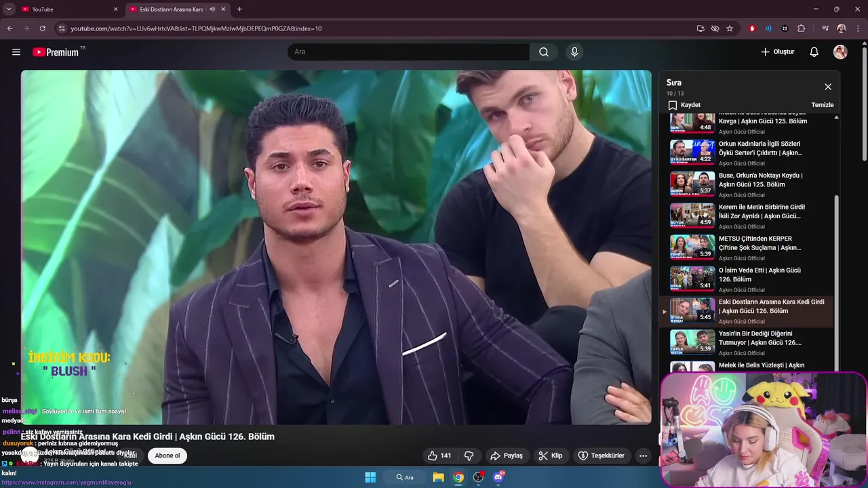868x488 pixels.
Task: Open File Explorer from taskbar
Action: pos(439,477)
